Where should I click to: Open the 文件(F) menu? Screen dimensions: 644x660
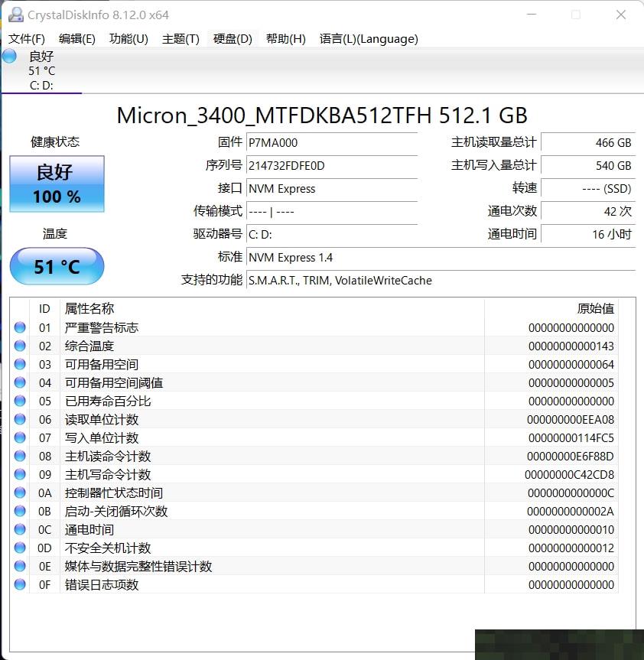click(x=27, y=39)
